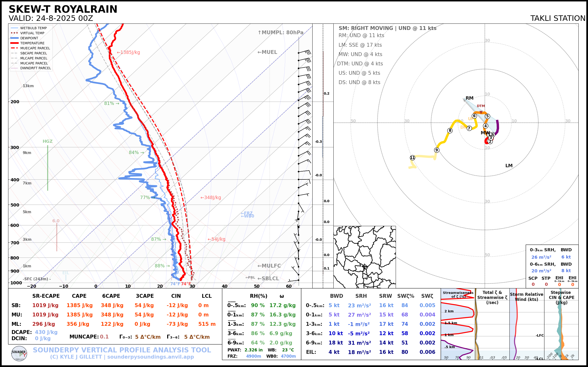The image size is (588, 367).
Task: Click the SOUNDERPY VERTICAL PROFILE ANALYSIS TOOL title
Action: click(122, 350)
